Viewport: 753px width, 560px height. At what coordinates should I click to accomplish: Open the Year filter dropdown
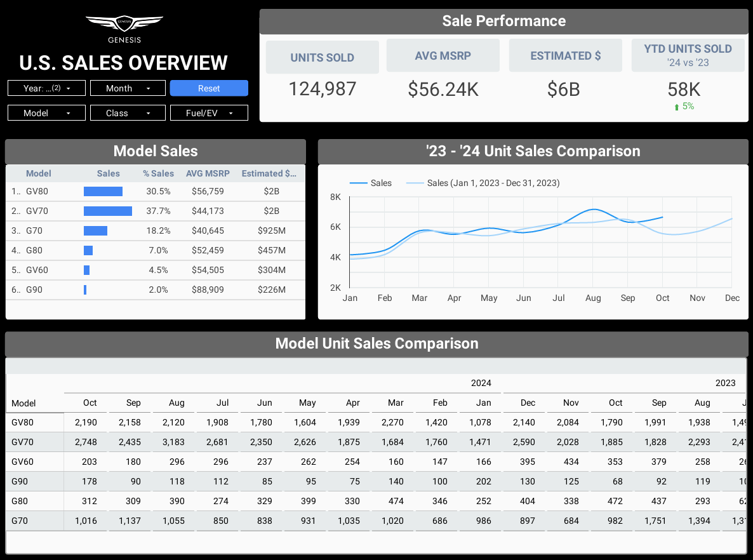click(x=46, y=88)
